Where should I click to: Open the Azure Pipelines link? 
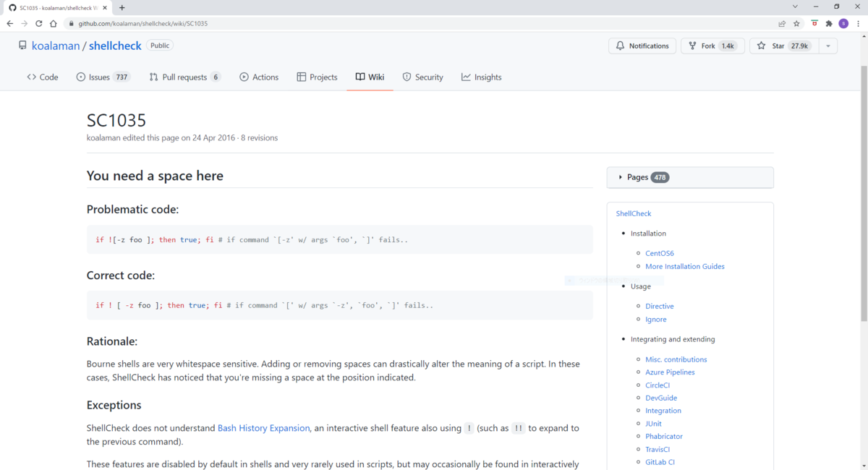(x=670, y=372)
